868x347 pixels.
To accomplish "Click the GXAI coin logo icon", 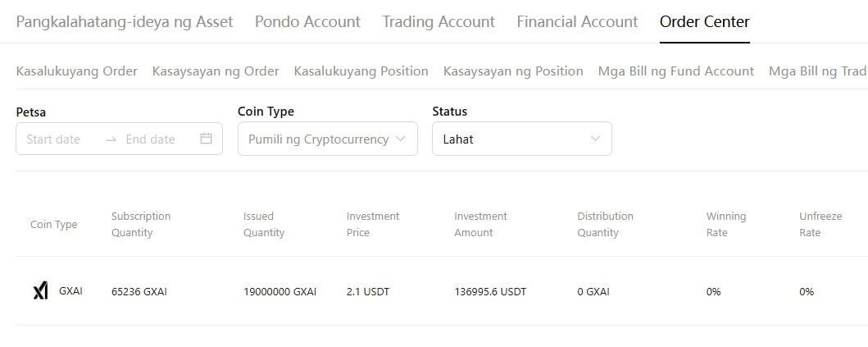I will coord(40,291).
